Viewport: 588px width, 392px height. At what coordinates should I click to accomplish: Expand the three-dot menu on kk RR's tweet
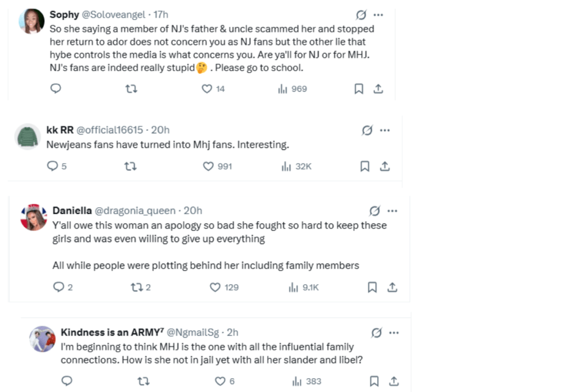coord(385,130)
